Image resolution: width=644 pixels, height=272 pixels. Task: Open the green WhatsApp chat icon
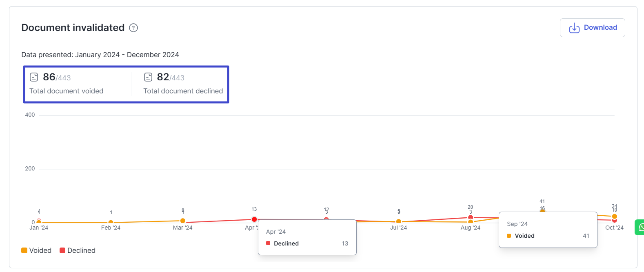click(640, 227)
